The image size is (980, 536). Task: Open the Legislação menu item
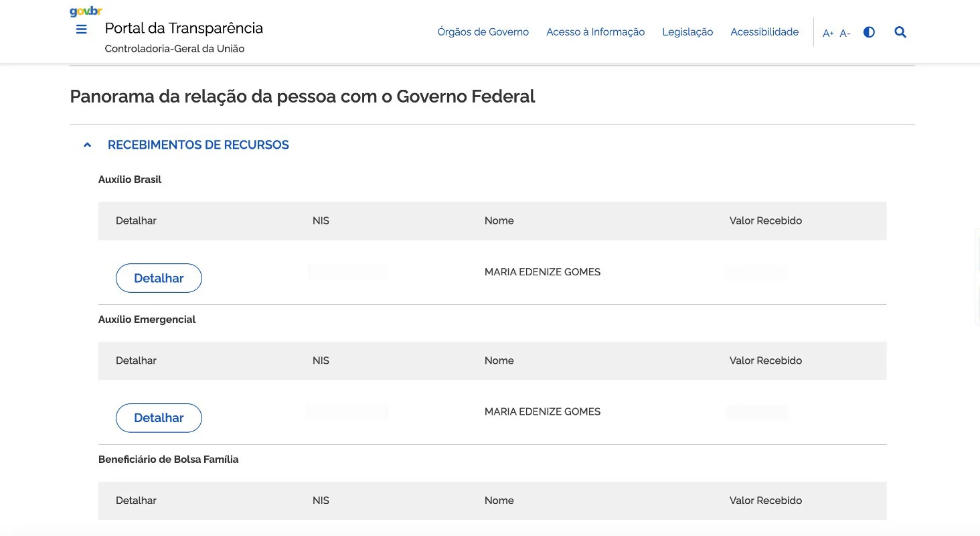tap(687, 32)
